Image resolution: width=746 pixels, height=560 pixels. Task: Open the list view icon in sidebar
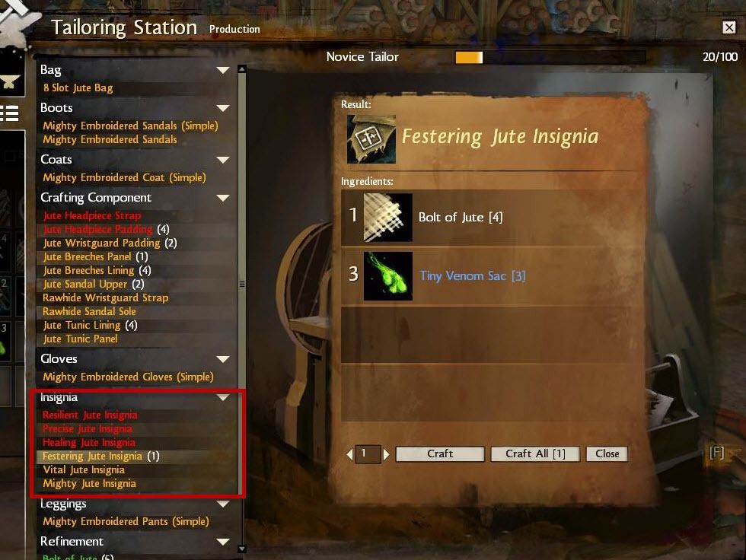tap(9, 113)
